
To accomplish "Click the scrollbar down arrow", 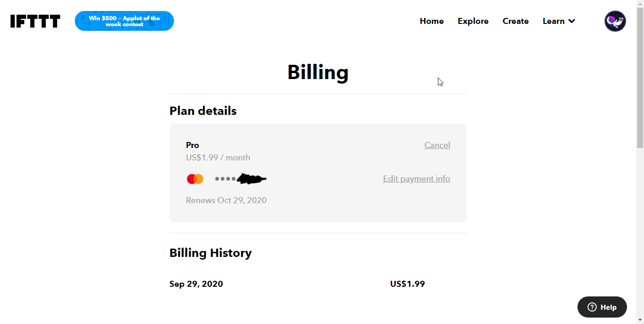I will pos(640,319).
